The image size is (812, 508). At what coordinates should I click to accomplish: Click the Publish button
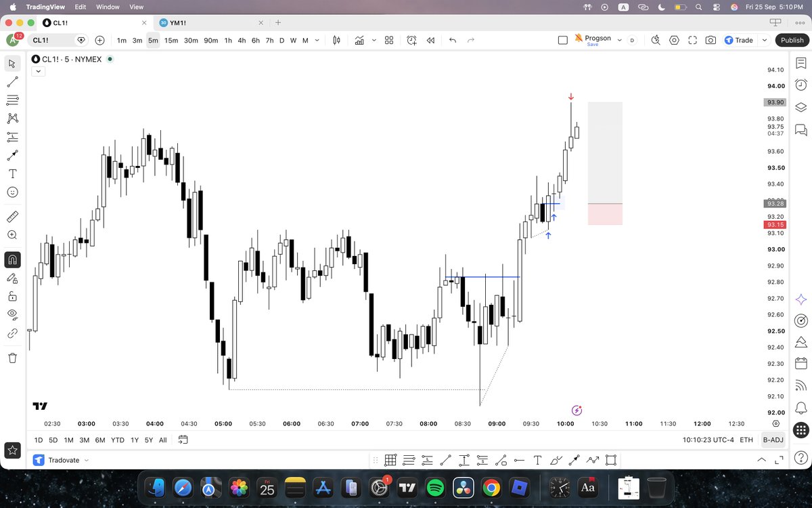click(x=792, y=41)
